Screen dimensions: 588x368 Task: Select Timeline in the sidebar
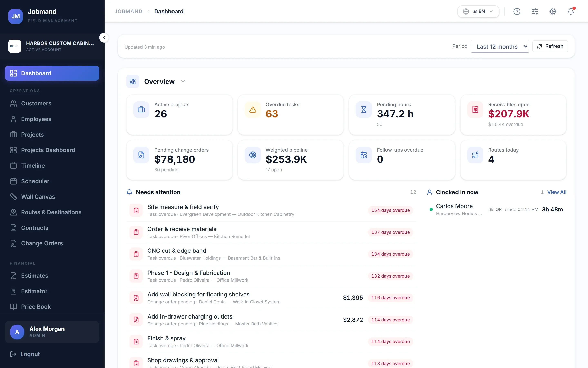pyautogui.click(x=52, y=166)
